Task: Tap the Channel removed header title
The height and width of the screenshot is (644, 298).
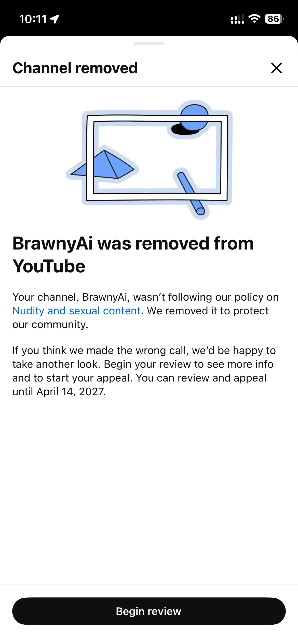Action: (75, 68)
